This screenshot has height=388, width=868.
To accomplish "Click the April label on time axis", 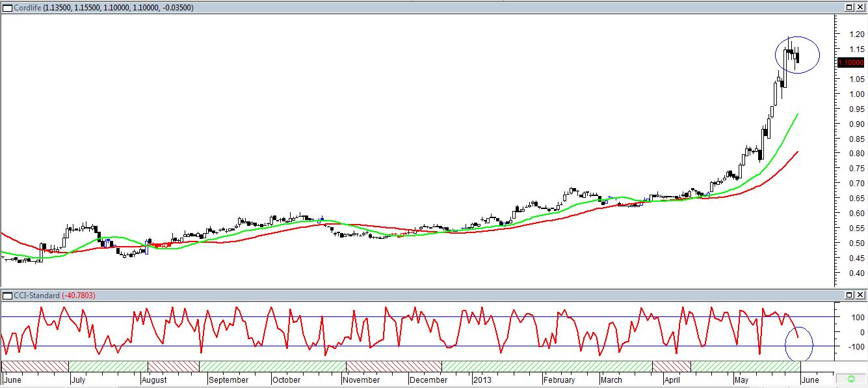I will [671, 380].
